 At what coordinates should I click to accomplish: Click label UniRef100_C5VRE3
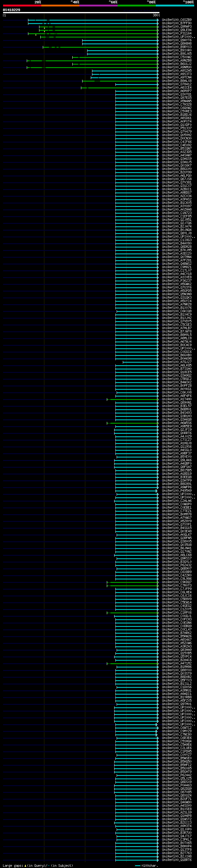(177, 111)
